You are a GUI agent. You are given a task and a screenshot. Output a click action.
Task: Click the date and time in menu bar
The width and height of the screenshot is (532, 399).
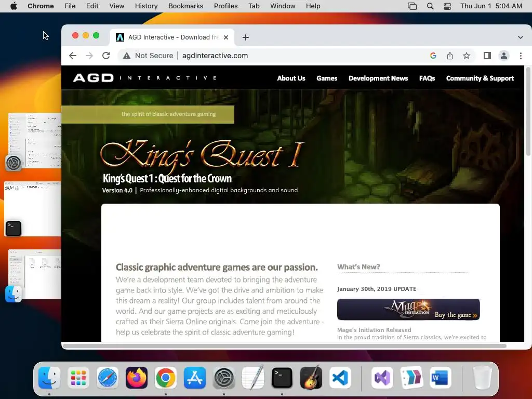pos(491,6)
